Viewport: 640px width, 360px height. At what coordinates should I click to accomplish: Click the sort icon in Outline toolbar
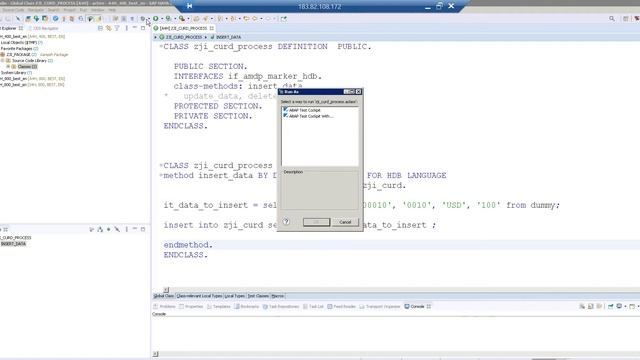coord(100,229)
